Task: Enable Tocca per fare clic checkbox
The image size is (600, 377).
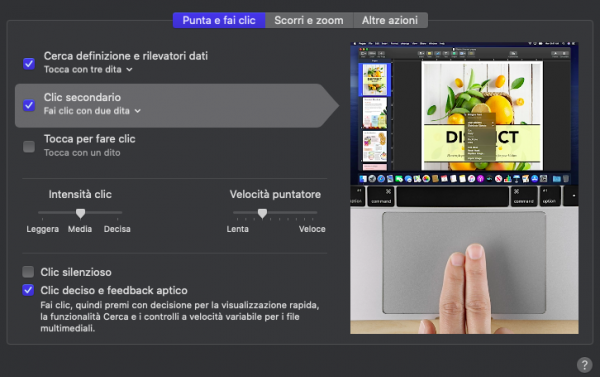Action: [x=29, y=146]
